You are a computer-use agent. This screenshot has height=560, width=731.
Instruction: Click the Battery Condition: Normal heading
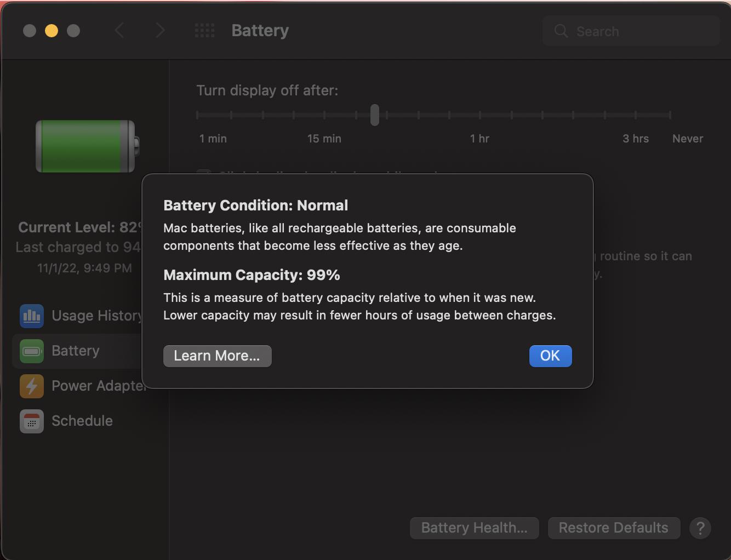click(256, 205)
